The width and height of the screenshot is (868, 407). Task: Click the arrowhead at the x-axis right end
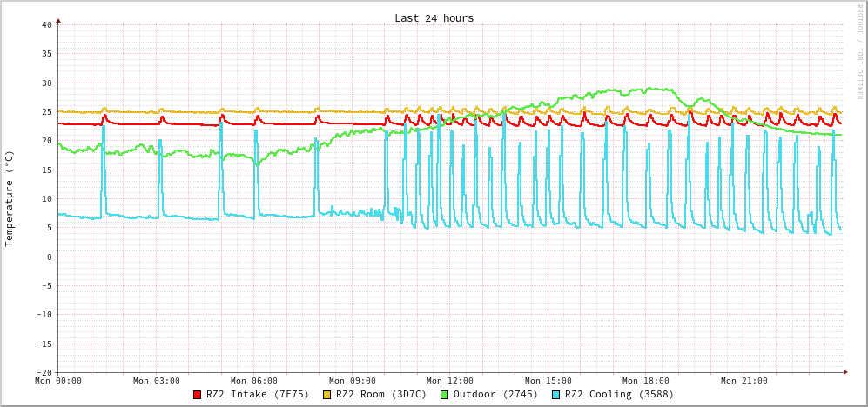(x=844, y=372)
